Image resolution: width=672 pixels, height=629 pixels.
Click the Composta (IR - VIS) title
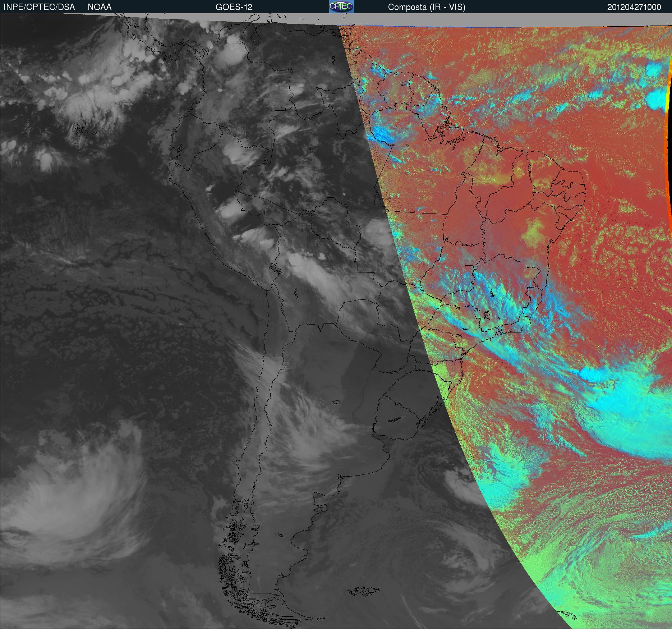(427, 7)
